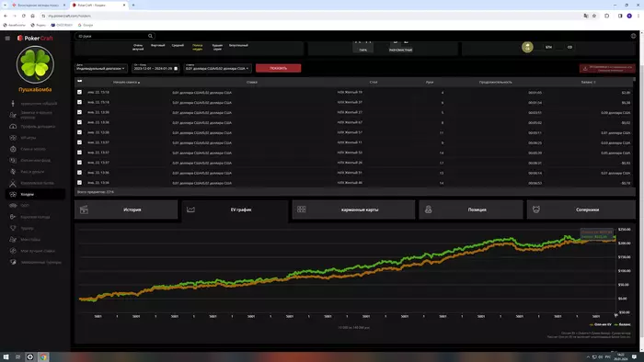Switch to the История tab
The image size is (644, 362).
(126, 209)
